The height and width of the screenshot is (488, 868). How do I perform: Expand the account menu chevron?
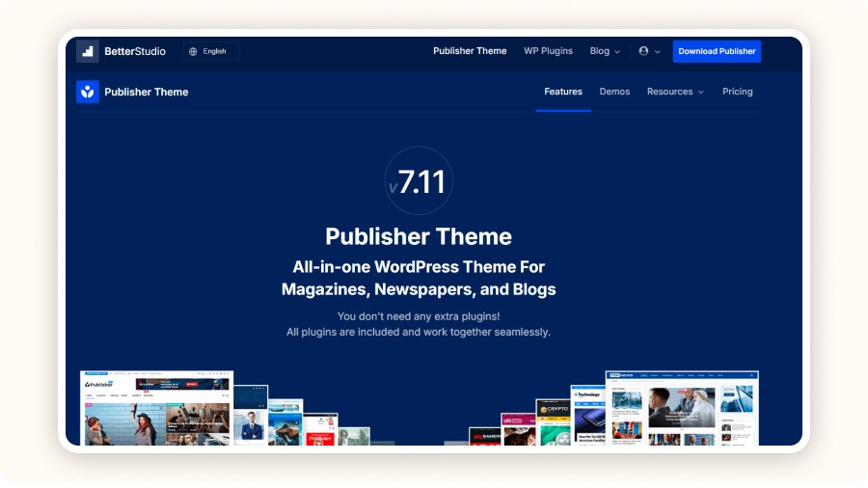coord(657,51)
